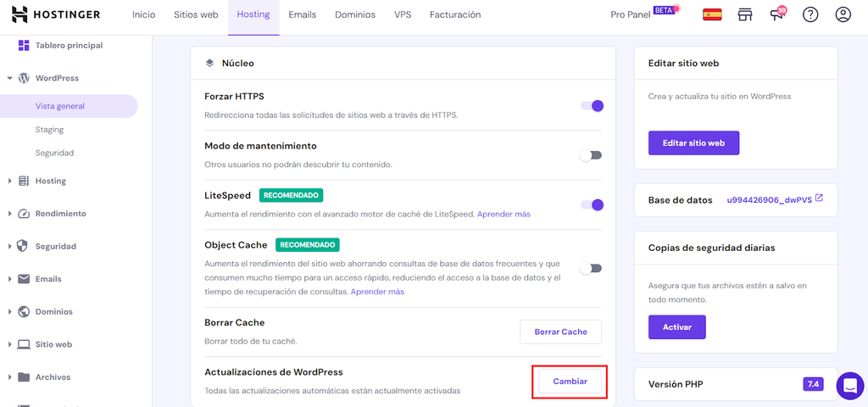
Task: Click the Editar sitio web button
Action: click(693, 142)
